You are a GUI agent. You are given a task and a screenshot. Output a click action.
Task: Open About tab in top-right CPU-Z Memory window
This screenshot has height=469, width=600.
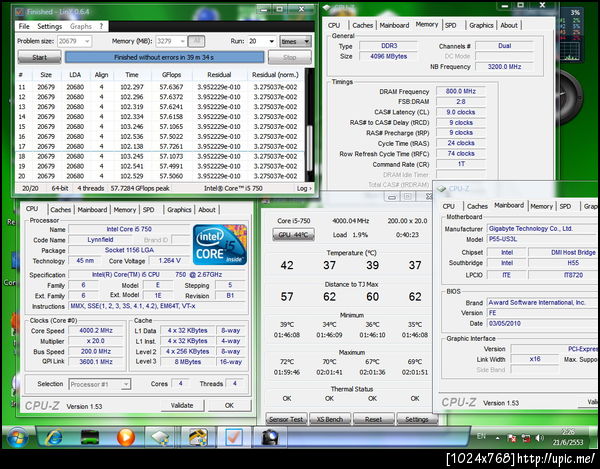509,25
